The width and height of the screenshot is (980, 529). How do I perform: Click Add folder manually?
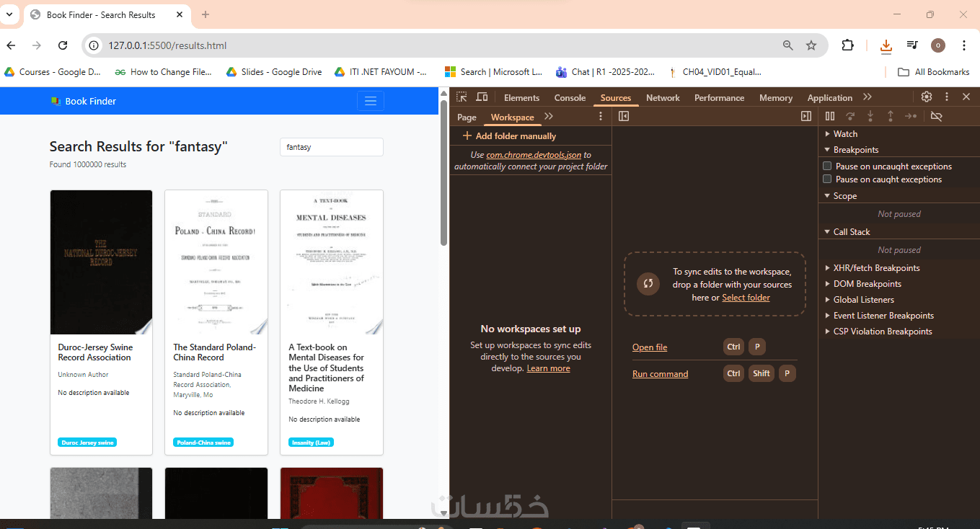(x=509, y=136)
